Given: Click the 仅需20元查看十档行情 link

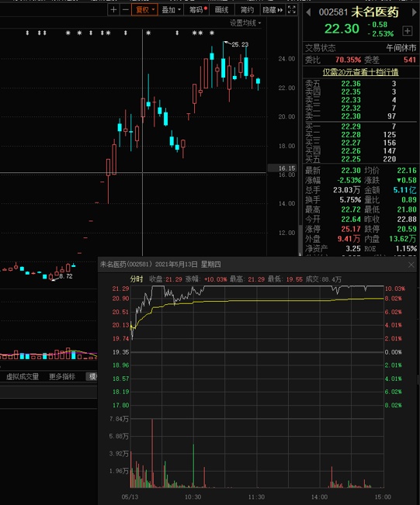Looking at the screenshot, I should [360, 72].
